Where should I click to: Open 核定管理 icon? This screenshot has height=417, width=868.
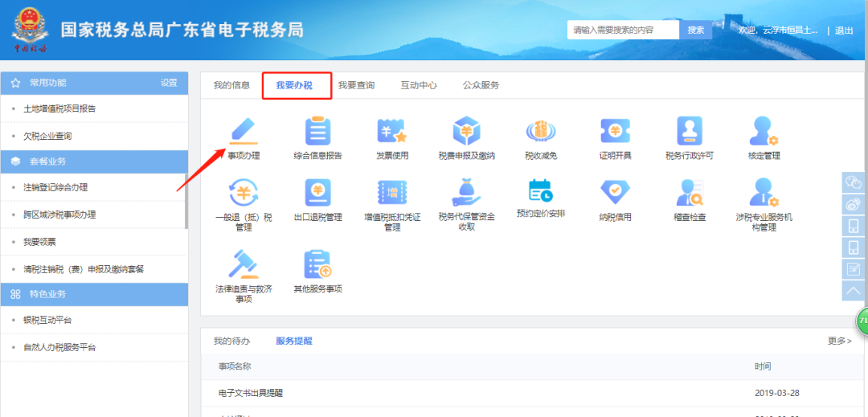pos(764,131)
